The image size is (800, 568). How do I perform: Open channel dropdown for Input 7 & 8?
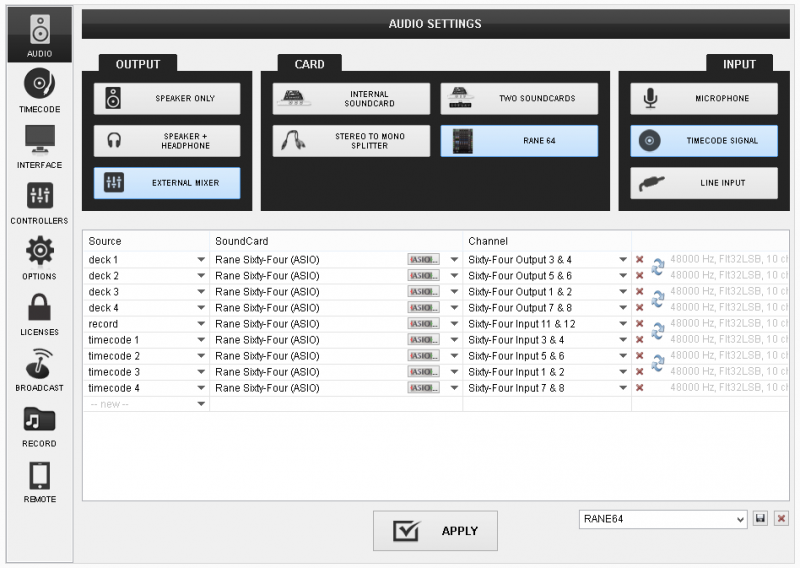coord(623,388)
